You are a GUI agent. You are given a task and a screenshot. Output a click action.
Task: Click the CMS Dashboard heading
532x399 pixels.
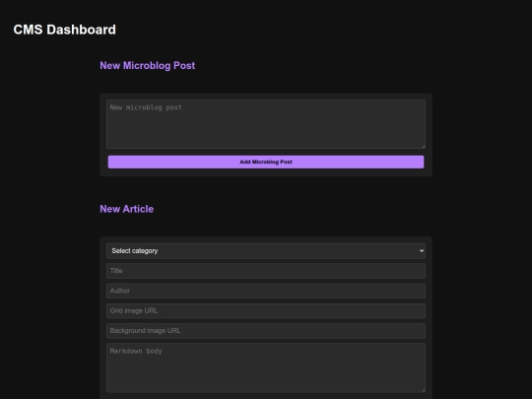[x=64, y=30]
